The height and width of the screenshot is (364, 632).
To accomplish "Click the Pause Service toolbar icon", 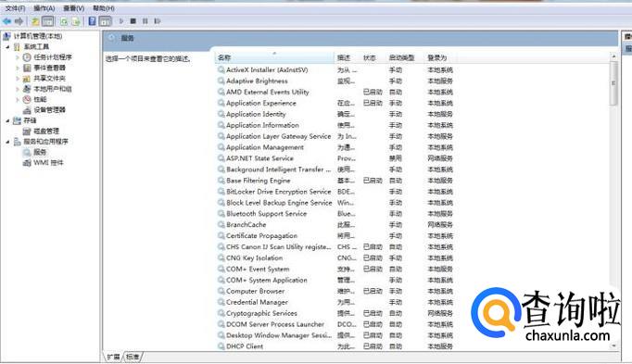I will [x=145, y=21].
